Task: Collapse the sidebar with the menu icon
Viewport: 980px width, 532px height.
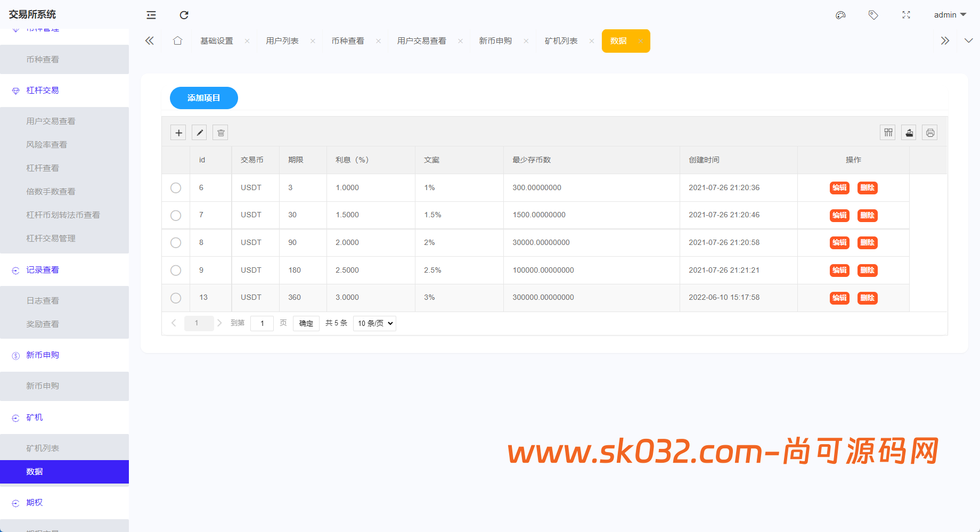Action: [151, 15]
